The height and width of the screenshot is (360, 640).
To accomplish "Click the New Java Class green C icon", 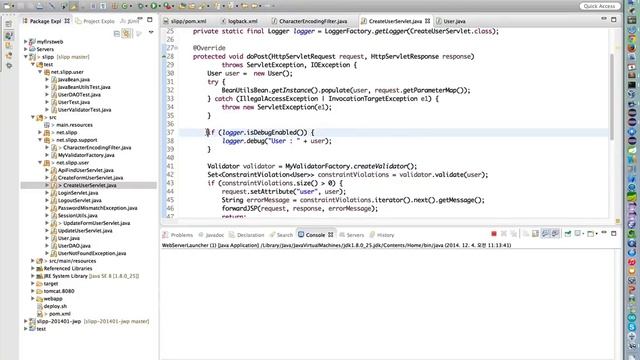I will coord(125,6).
